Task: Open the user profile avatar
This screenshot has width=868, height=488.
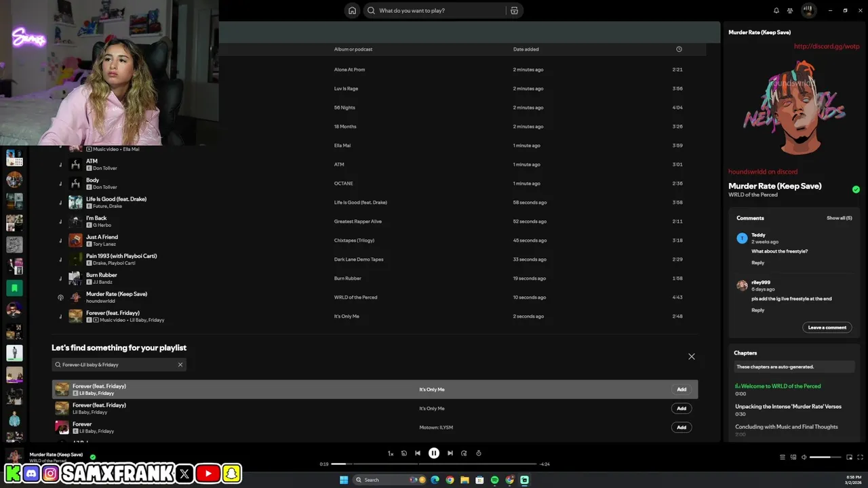Action: coord(808,10)
